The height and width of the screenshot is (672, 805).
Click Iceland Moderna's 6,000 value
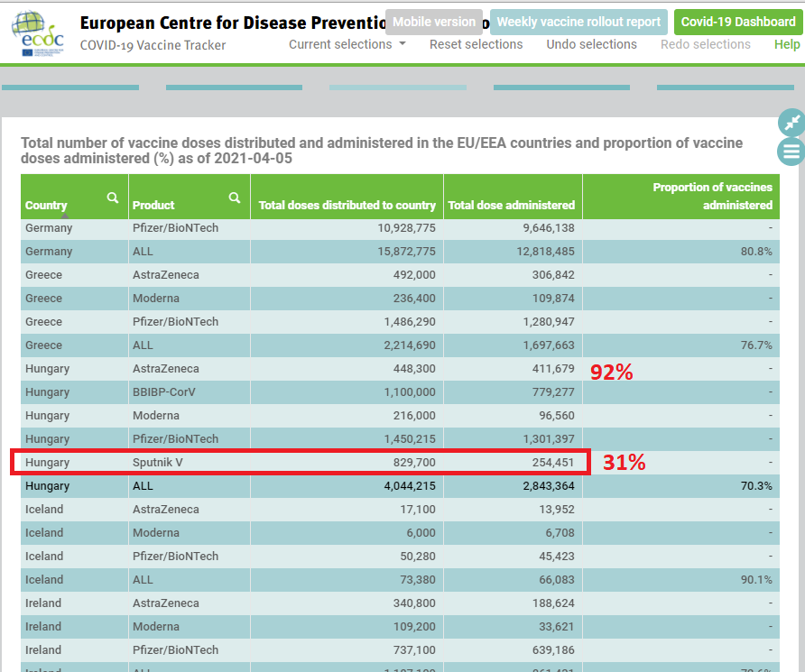tap(421, 533)
